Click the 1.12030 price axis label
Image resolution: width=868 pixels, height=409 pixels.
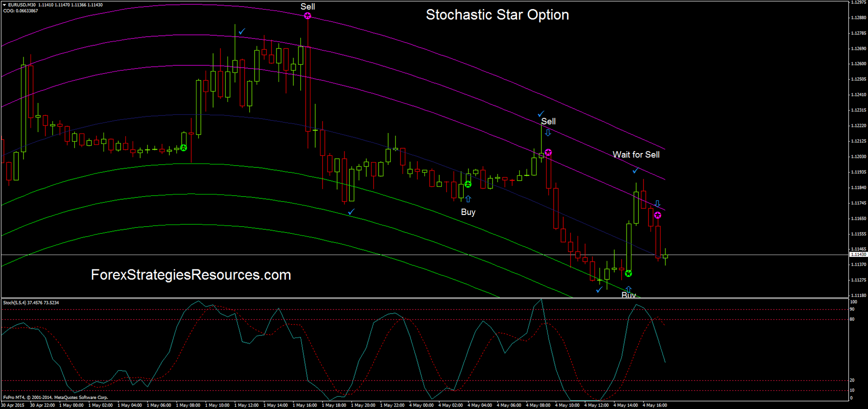point(858,157)
